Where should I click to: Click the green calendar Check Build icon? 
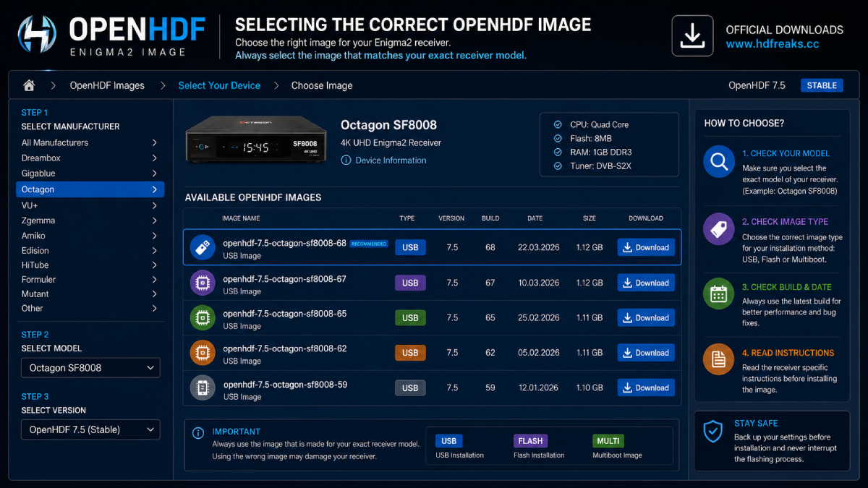tap(719, 294)
